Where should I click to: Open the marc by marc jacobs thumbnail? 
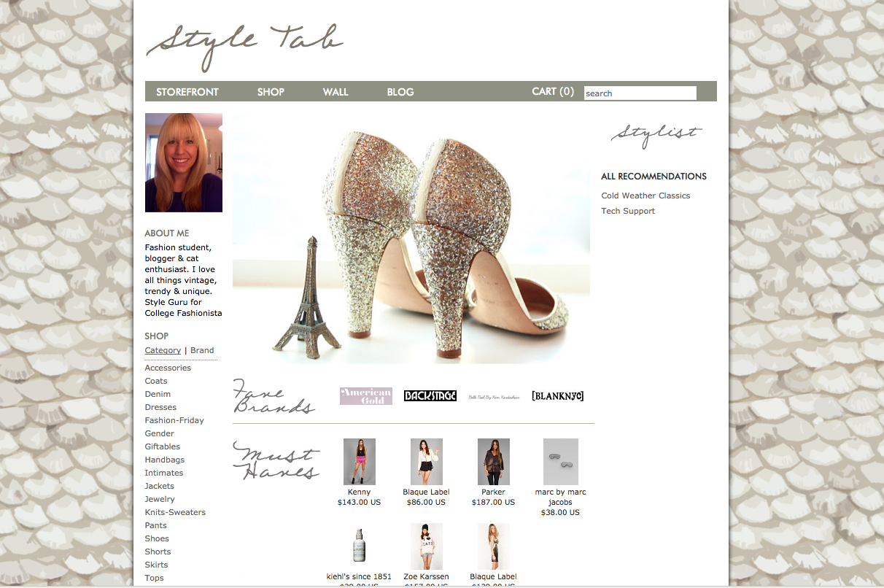coord(561,462)
